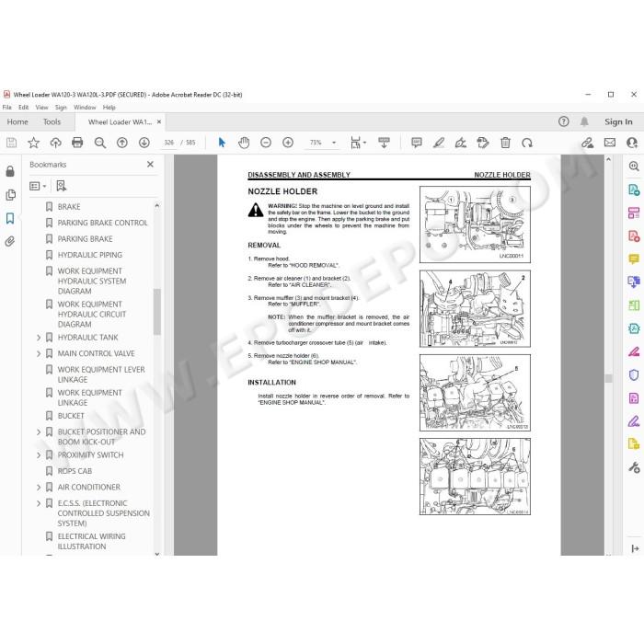
Task: Close the Bookmarks panel
Action: coord(150,165)
